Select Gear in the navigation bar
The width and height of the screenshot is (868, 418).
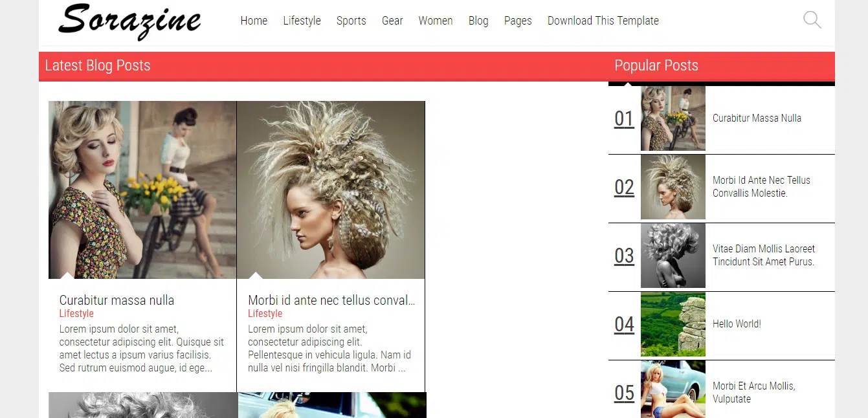(x=392, y=21)
